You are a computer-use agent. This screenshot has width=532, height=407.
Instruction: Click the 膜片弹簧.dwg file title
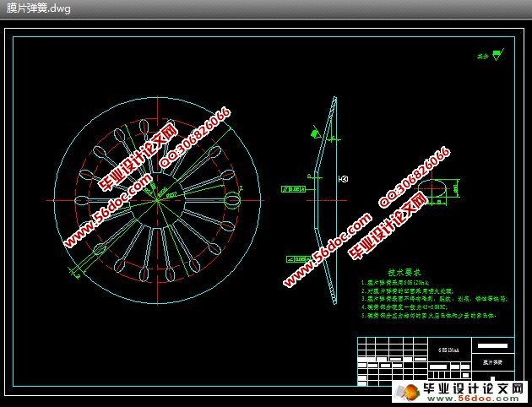(38, 8)
